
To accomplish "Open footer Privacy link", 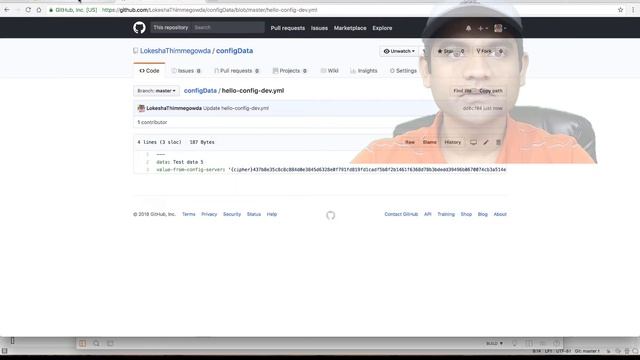I will pos(209,214).
